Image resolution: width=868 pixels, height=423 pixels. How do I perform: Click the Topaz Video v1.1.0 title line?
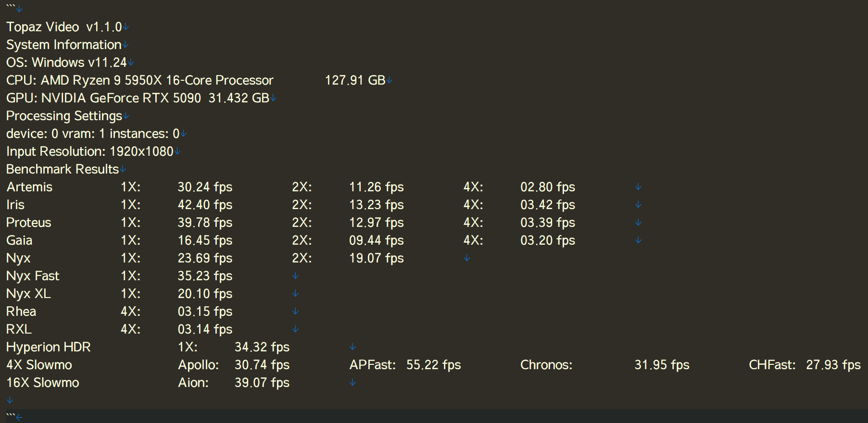coord(64,27)
